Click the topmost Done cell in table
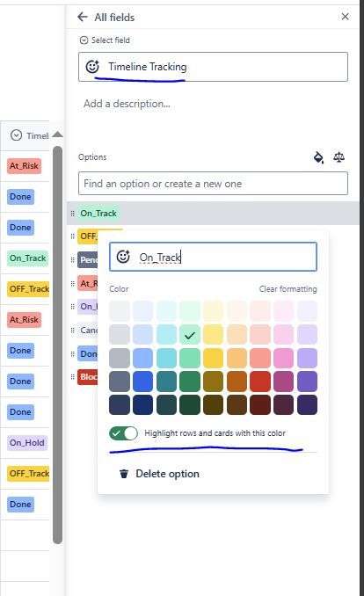364x596 pixels. point(20,197)
